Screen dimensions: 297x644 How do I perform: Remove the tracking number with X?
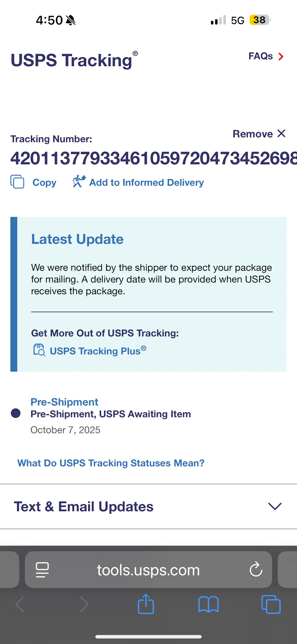click(281, 134)
